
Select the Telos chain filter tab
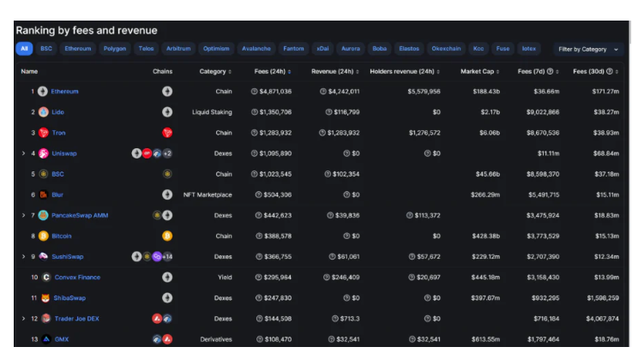pyautogui.click(x=146, y=49)
